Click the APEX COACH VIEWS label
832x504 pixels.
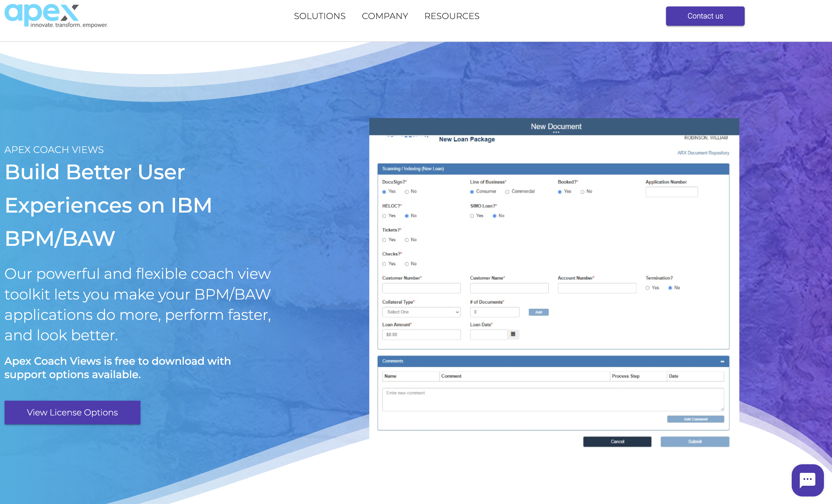(54, 149)
